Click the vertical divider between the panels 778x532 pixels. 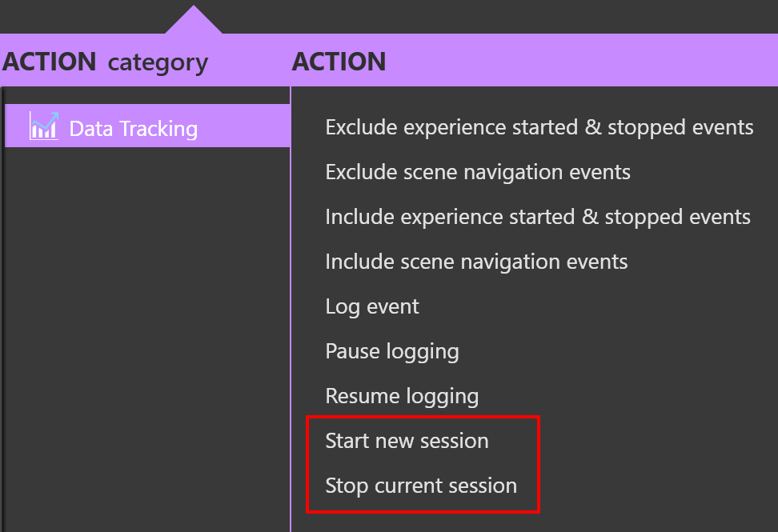tap(291, 309)
